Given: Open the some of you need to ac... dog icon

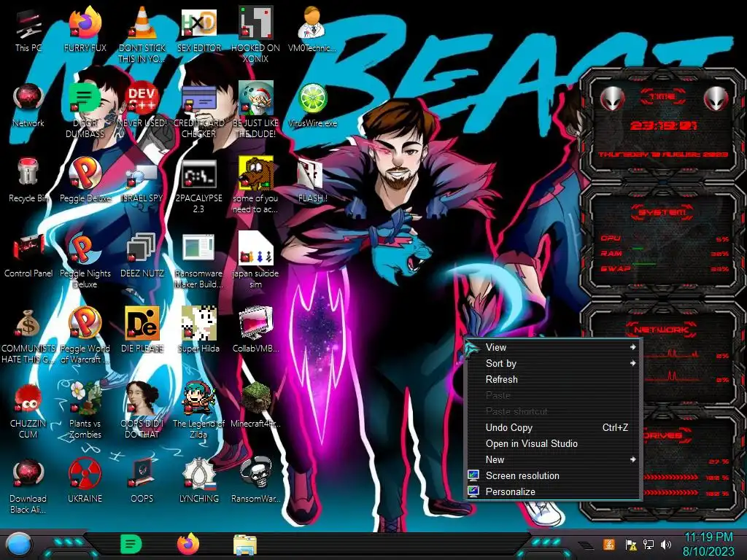Looking at the screenshot, I should tap(256, 184).
